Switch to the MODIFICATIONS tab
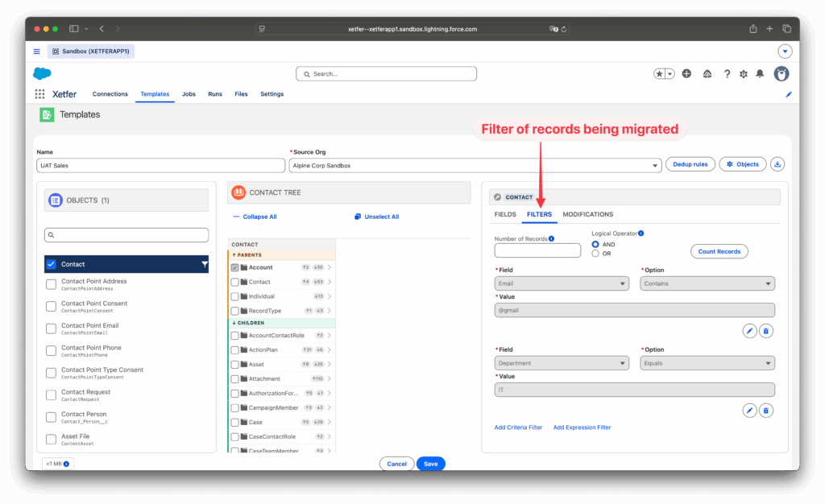The width and height of the screenshot is (825, 504). [587, 214]
